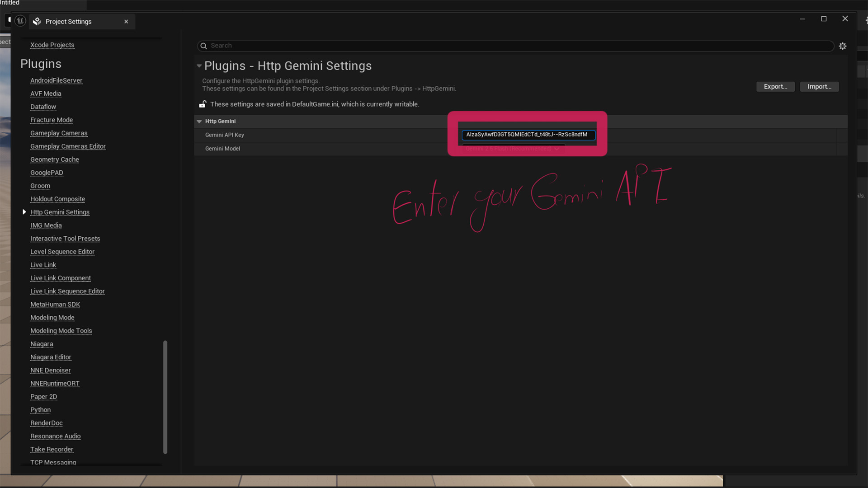Close the Project Settings window
The height and width of the screenshot is (488, 868).
845,19
